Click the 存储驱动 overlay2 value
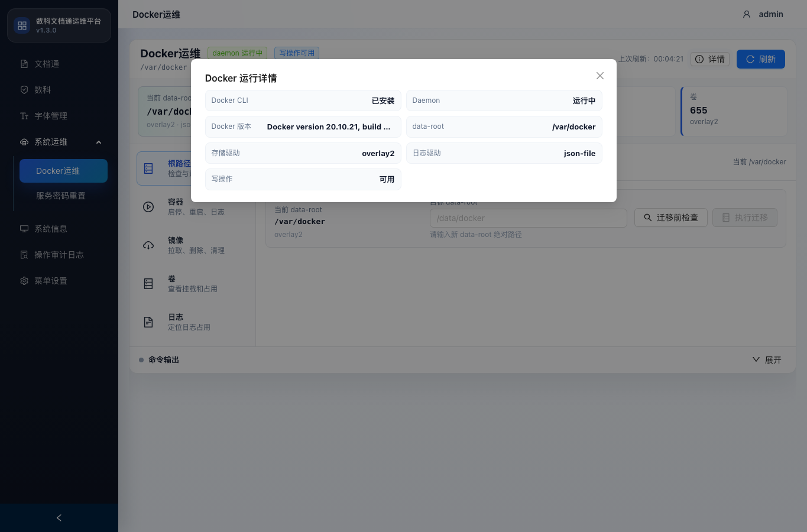807x532 pixels. [378, 154]
